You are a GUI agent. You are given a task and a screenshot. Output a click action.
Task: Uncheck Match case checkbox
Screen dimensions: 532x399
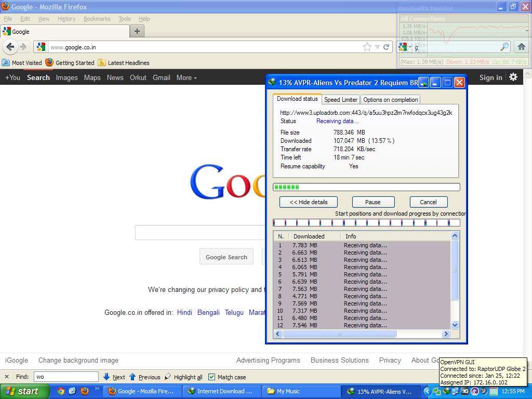[x=211, y=377]
